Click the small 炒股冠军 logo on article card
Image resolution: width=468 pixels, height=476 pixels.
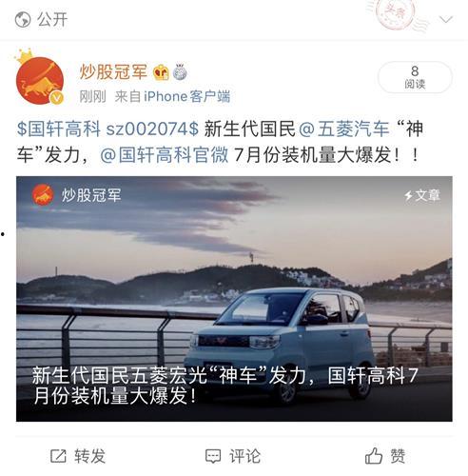pos(43,195)
